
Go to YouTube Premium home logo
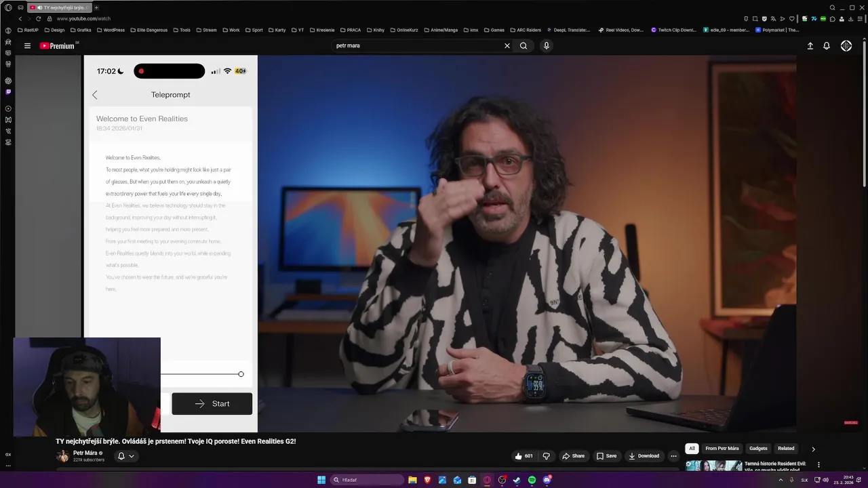[57, 46]
